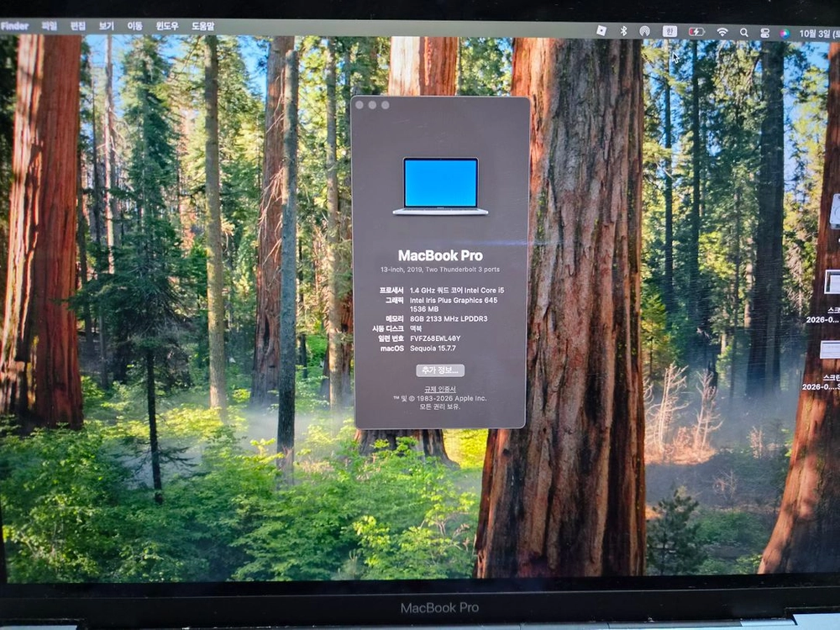Open the 이동 (Go) menu
The width and height of the screenshot is (840, 630).
(134, 25)
